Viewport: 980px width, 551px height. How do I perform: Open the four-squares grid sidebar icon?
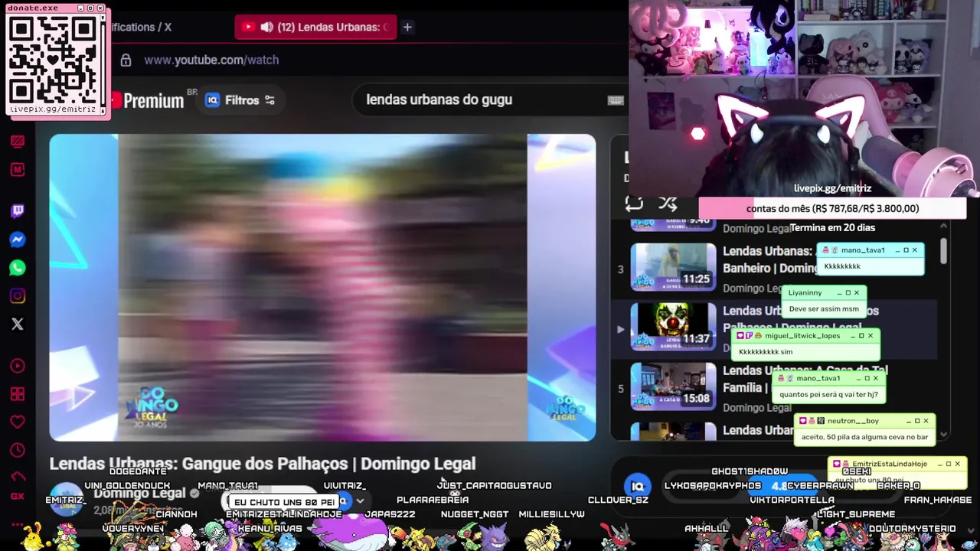(18, 394)
